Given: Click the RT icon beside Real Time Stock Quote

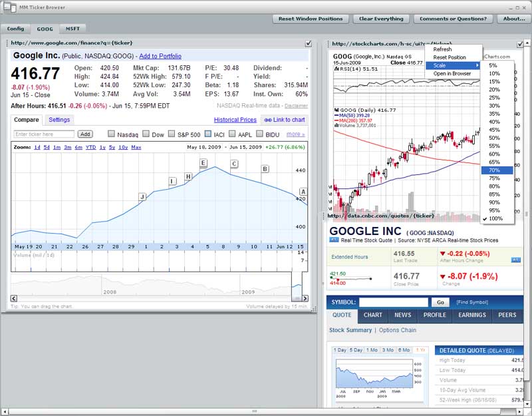Looking at the screenshot, I should tap(334, 240).
